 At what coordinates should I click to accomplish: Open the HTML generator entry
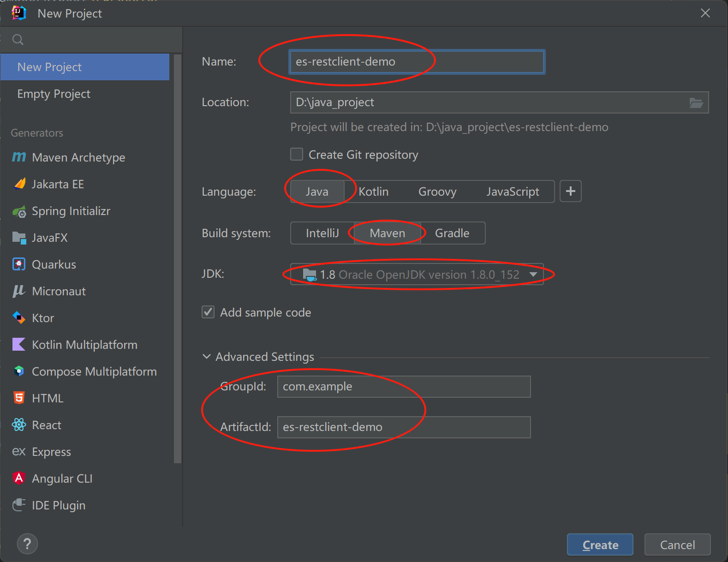pyautogui.click(x=85, y=398)
